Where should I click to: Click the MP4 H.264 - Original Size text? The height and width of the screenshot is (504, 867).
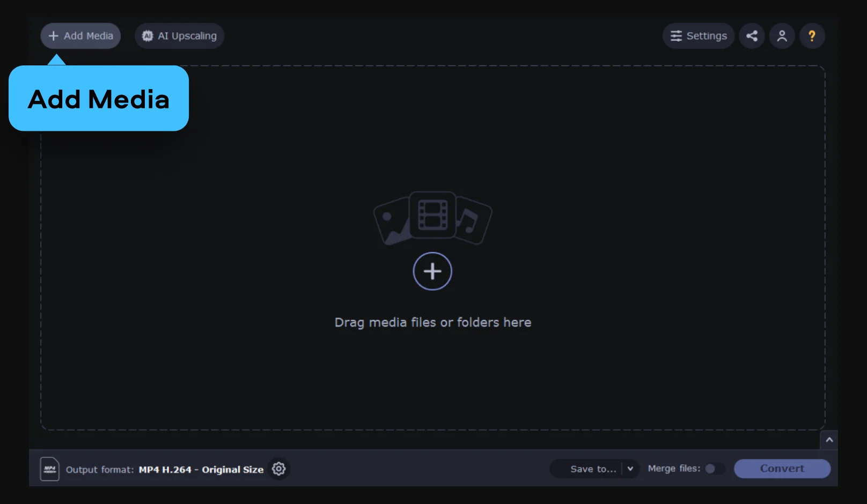click(201, 470)
